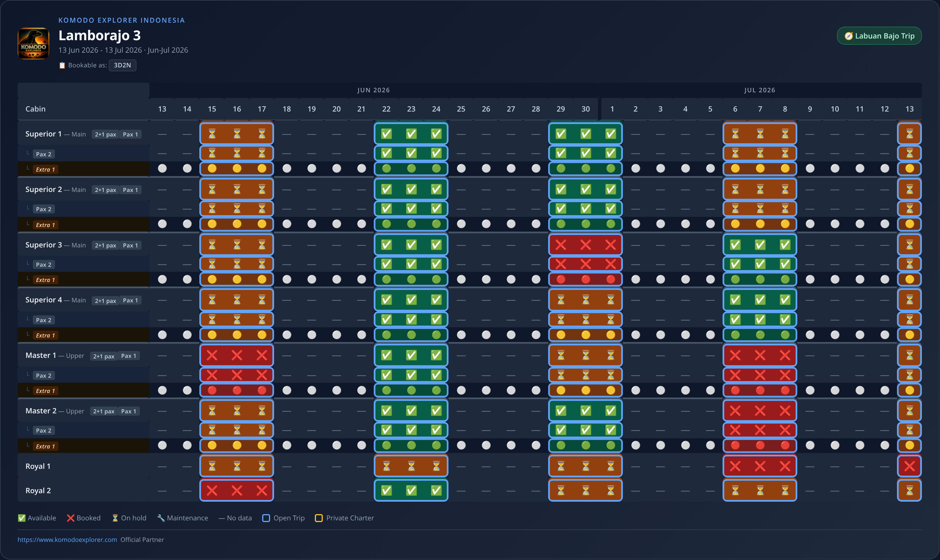Select Royal 2 on-hold hourglass on July 7
940x560 pixels.
point(760,491)
